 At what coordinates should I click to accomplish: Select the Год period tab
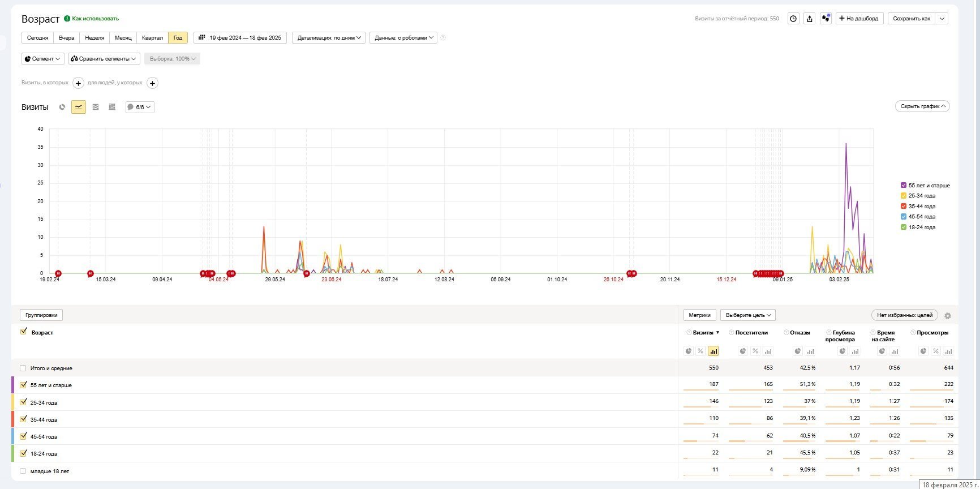pos(178,38)
